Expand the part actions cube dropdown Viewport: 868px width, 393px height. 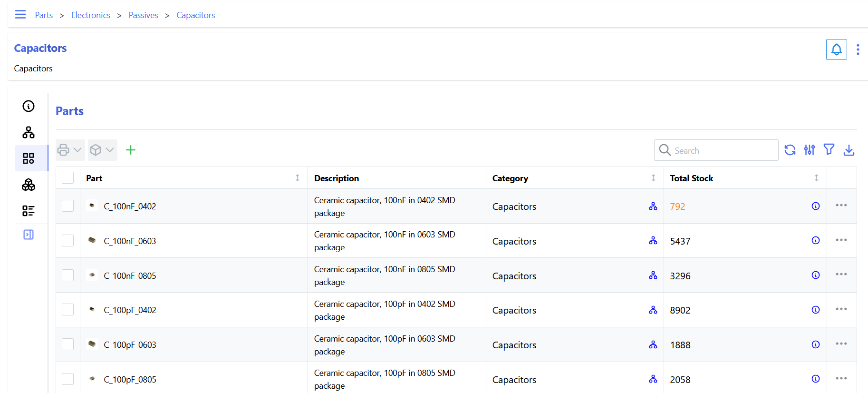coord(102,150)
